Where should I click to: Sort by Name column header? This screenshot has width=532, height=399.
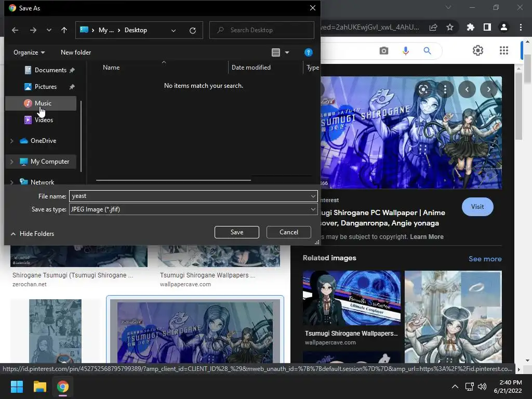pos(111,67)
